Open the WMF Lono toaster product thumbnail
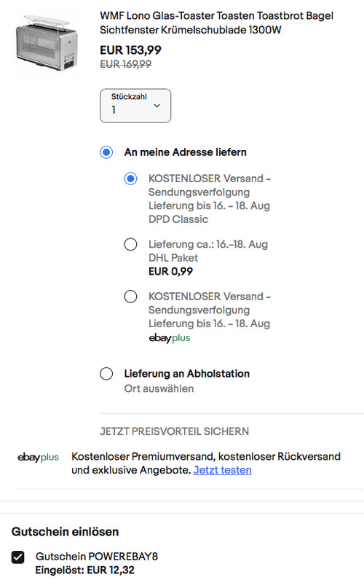Screen dimensions: 364x588 pyautogui.click(x=47, y=43)
